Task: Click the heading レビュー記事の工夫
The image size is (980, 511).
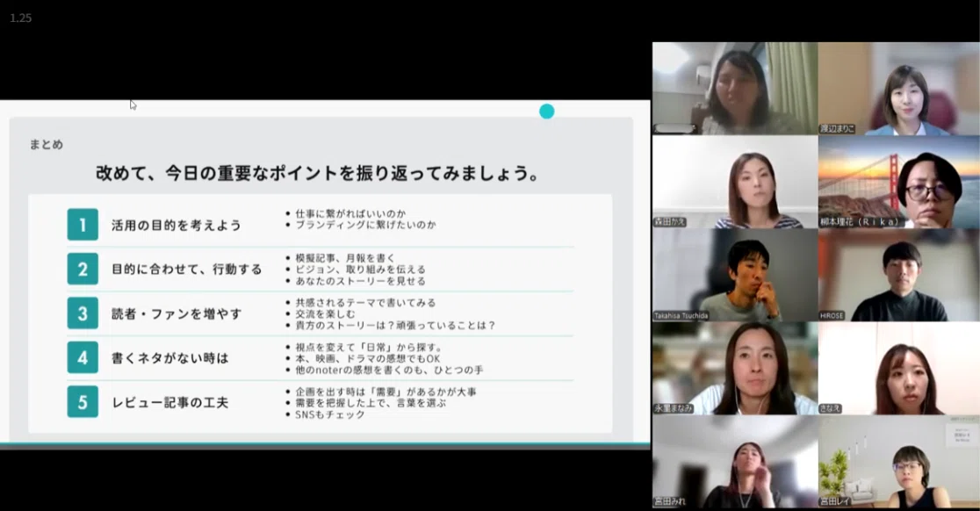Action: (170, 402)
